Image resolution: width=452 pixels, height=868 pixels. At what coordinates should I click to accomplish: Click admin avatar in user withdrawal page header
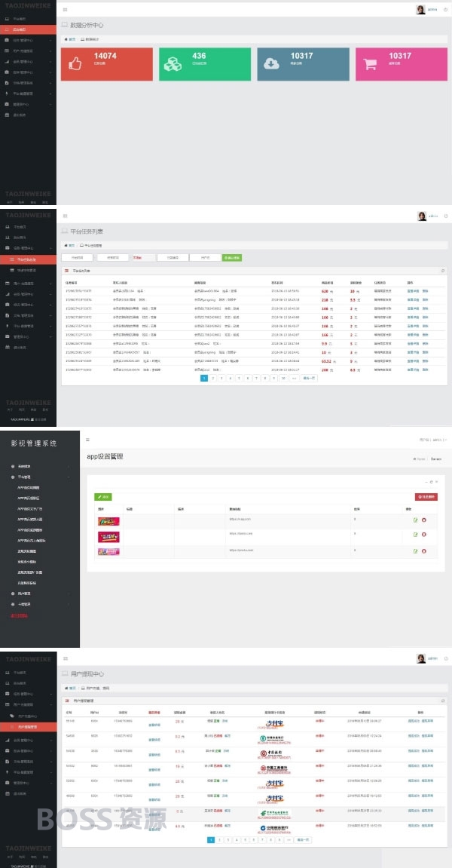pyautogui.click(x=421, y=658)
